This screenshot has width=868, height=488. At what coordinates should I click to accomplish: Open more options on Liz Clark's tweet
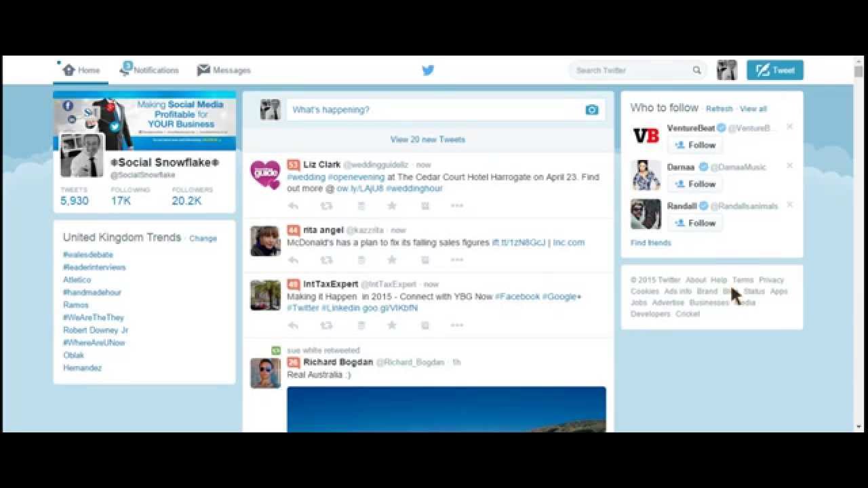point(457,205)
